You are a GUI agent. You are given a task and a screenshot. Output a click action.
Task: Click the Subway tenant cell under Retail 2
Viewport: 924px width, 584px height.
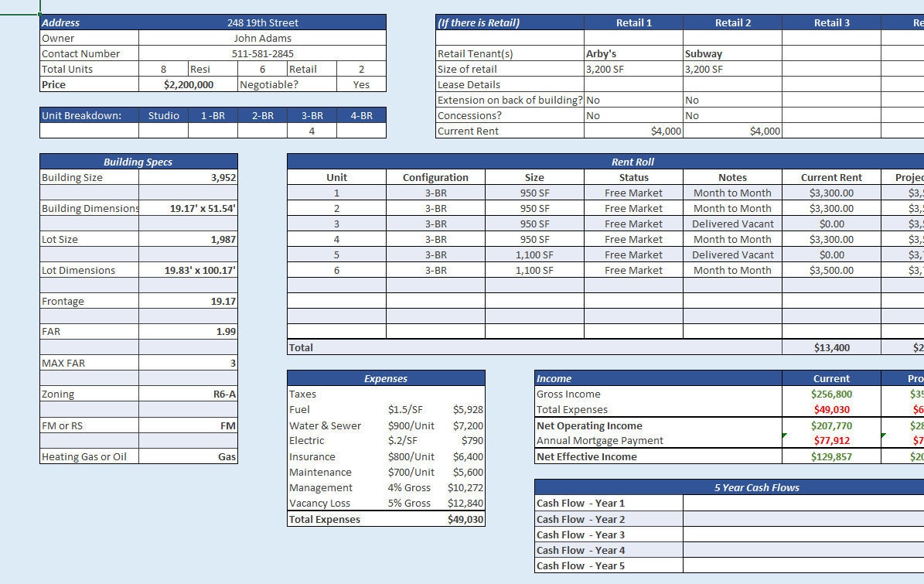pyautogui.click(x=731, y=53)
